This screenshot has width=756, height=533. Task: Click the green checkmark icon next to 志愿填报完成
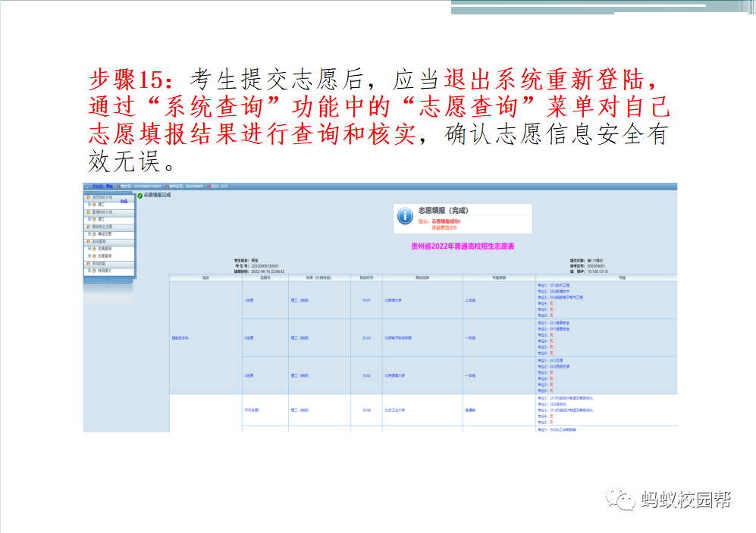point(140,196)
